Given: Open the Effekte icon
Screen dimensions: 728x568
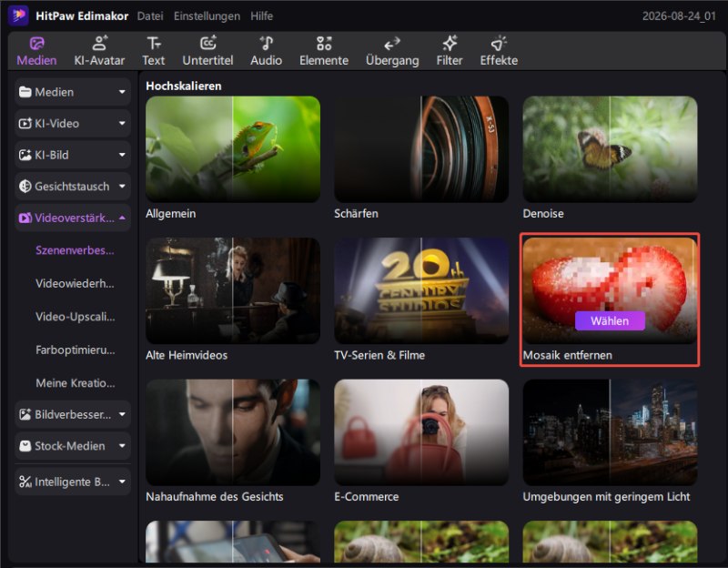Looking at the screenshot, I should coord(499,43).
